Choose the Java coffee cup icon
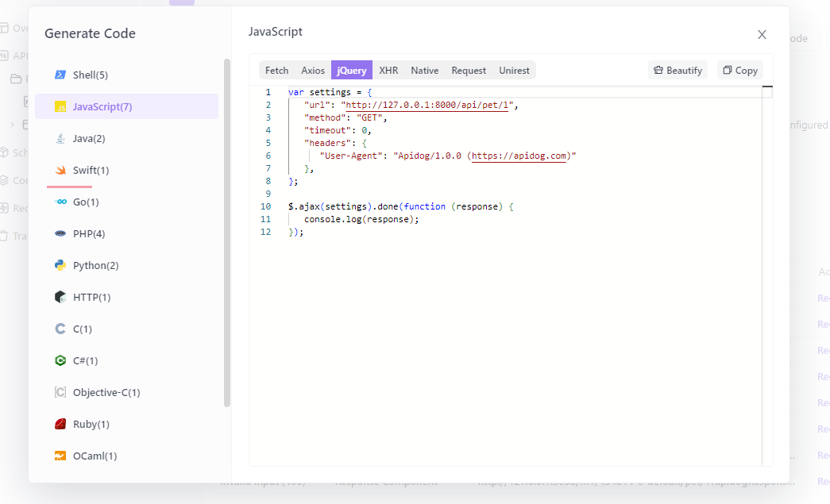830x504 pixels. (60, 138)
